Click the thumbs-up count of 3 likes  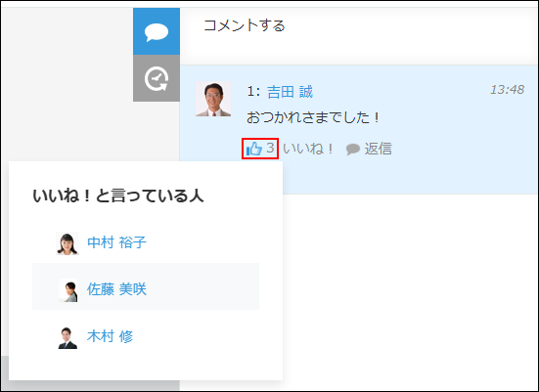pyautogui.click(x=260, y=149)
